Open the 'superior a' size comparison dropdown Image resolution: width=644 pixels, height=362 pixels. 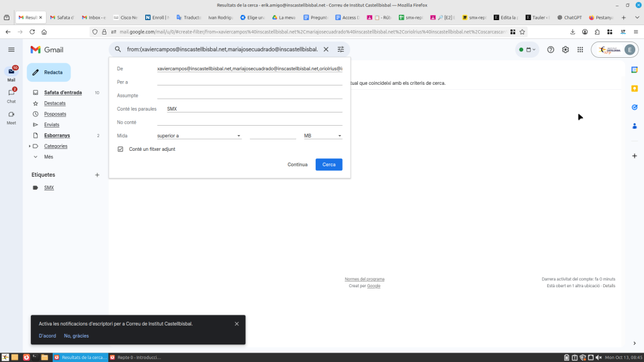pos(199,136)
